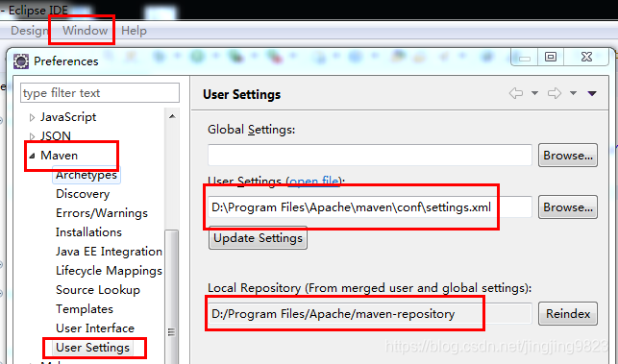
Task: Expand the JavaScript tree node
Action: [x=33, y=117]
